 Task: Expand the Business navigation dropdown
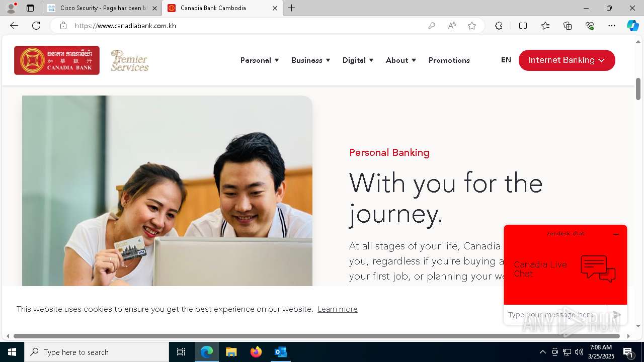(x=310, y=60)
